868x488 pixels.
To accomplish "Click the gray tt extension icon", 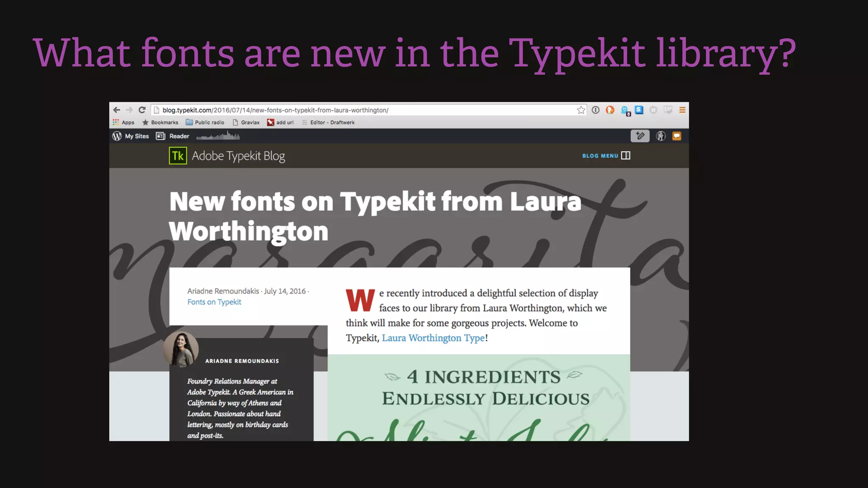I will click(654, 110).
